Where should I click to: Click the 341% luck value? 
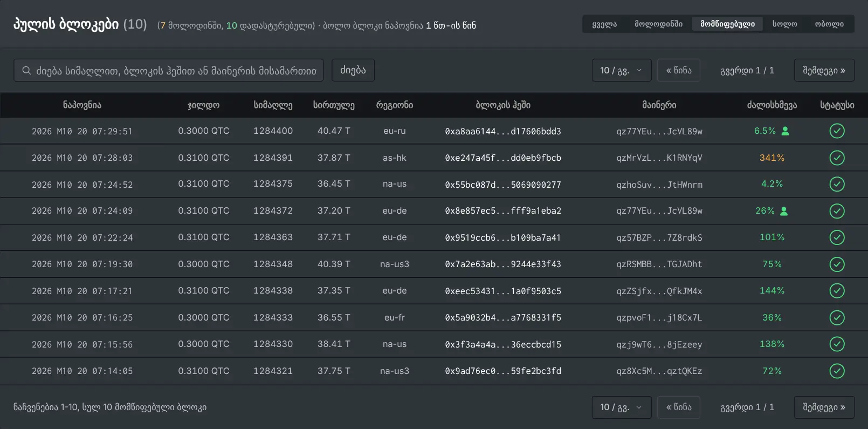[x=771, y=158]
